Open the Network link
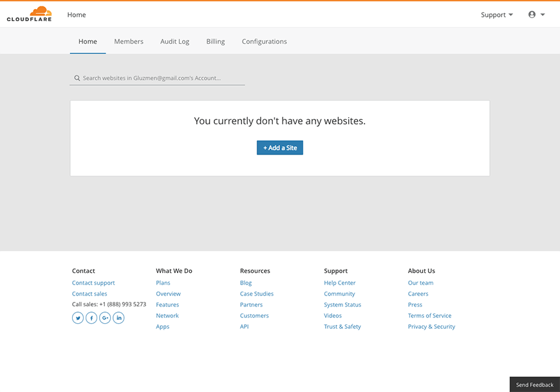Image resolution: width=560 pixels, height=392 pixels. click(x=167, y=315)
